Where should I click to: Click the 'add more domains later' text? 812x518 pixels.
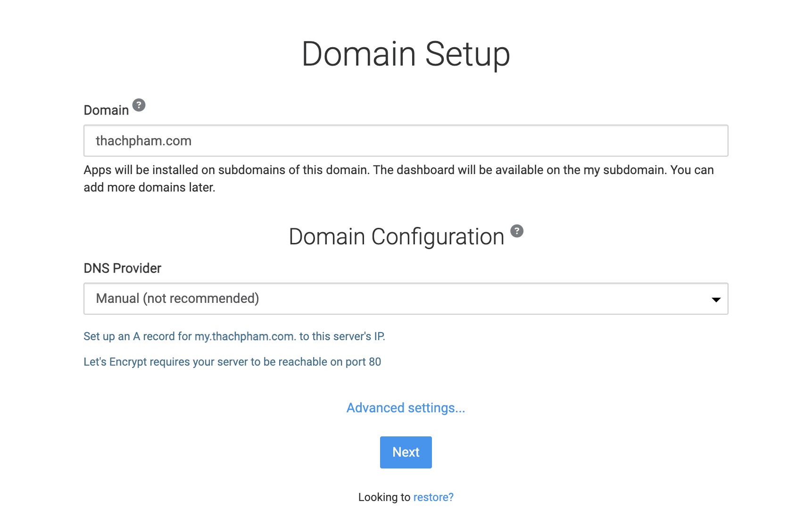pyautogui.click(x=149, y=187)
